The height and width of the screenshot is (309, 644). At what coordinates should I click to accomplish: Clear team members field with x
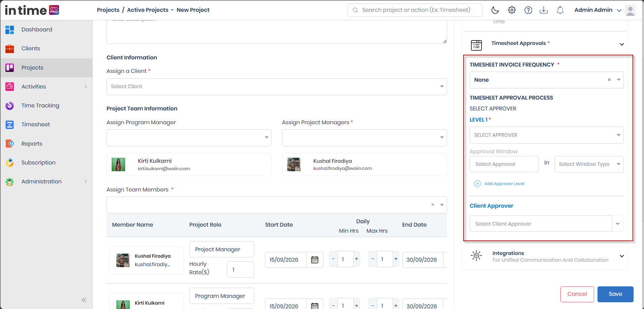tap(433, 205)
